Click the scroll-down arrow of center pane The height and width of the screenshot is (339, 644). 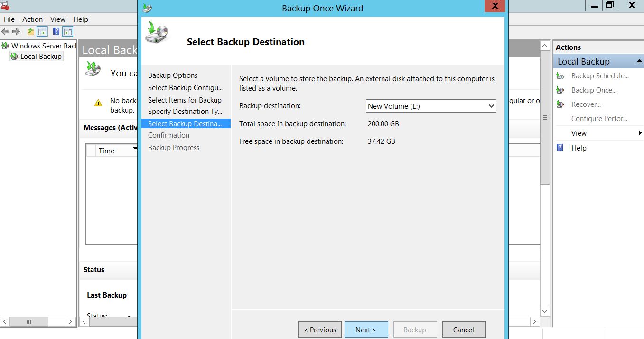pos(545,311)
